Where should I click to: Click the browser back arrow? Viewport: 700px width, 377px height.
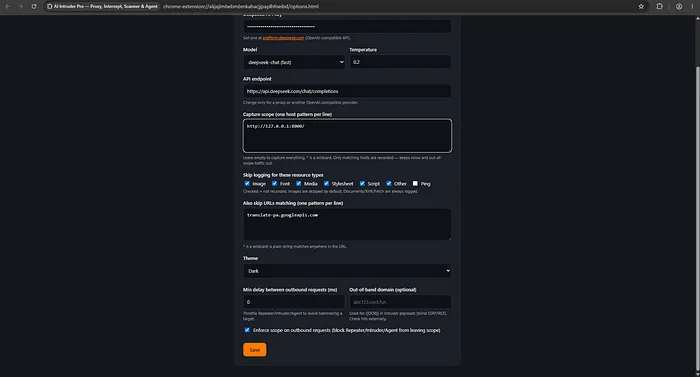8,6
